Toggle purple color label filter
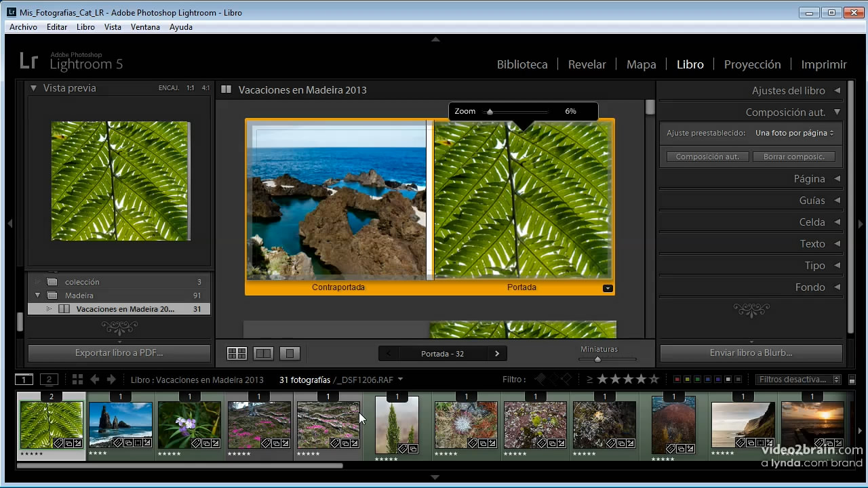The height and width of the screenshot is (488, 868). click(717, 380)
